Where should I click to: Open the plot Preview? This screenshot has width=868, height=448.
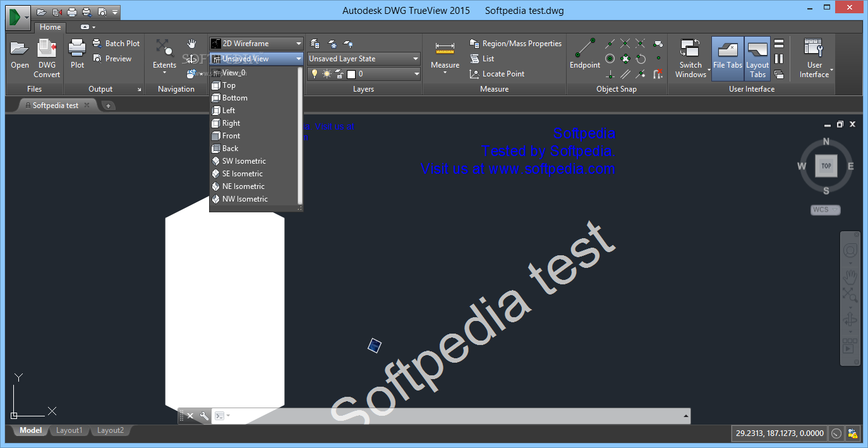(112, 59)
